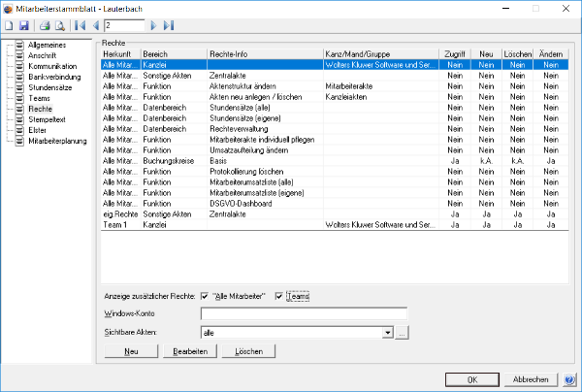Jump to first record arrow

pos(80,25)
